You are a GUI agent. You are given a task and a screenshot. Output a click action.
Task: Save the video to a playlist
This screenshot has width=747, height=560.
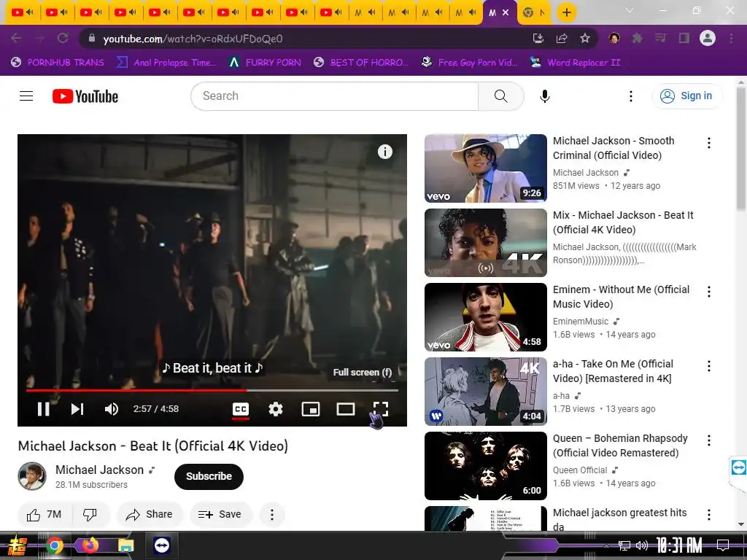tap(220, 514)
